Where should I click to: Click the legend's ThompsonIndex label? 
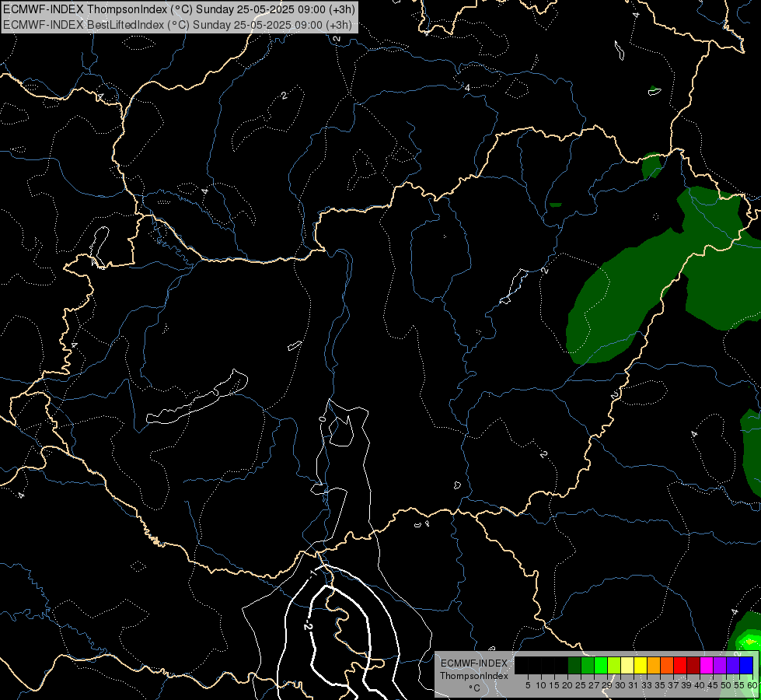pyautogui.click(x=474, y=676)
